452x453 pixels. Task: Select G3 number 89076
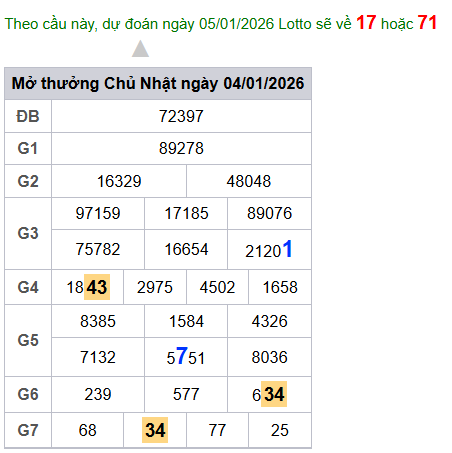269,213
